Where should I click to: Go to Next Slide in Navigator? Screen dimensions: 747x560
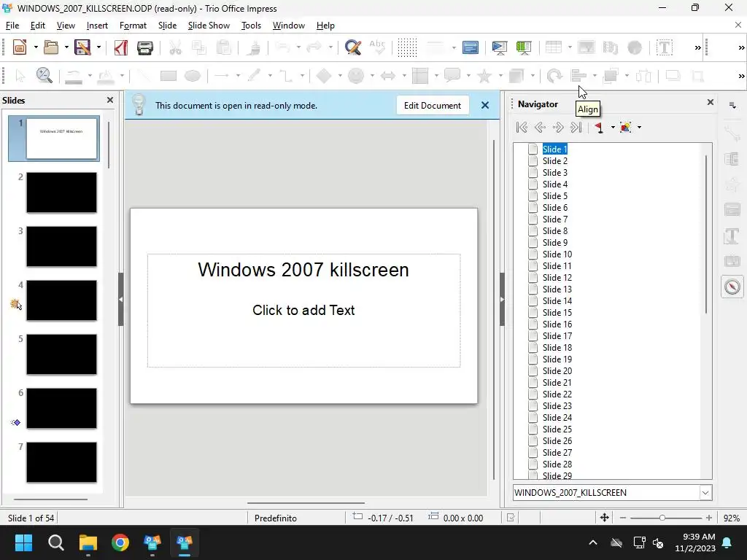click(558, 127)
